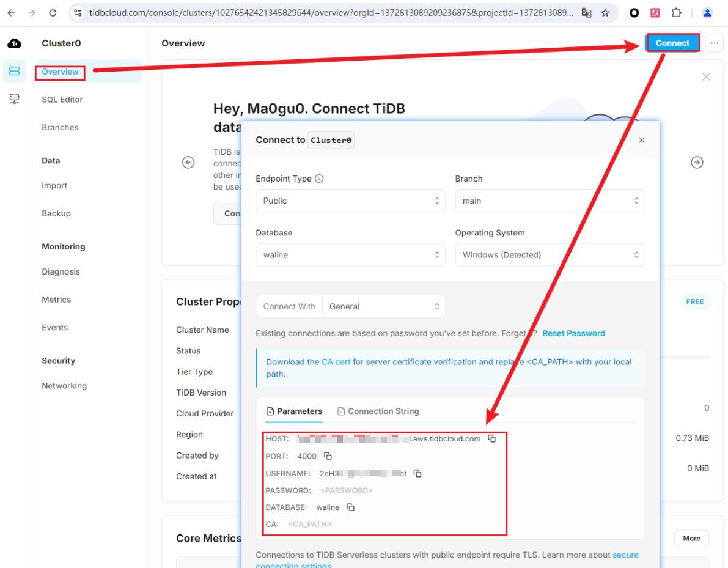Open the Database waline dropdown
This screenshot has height=568, width=728.
coord(350,254)
